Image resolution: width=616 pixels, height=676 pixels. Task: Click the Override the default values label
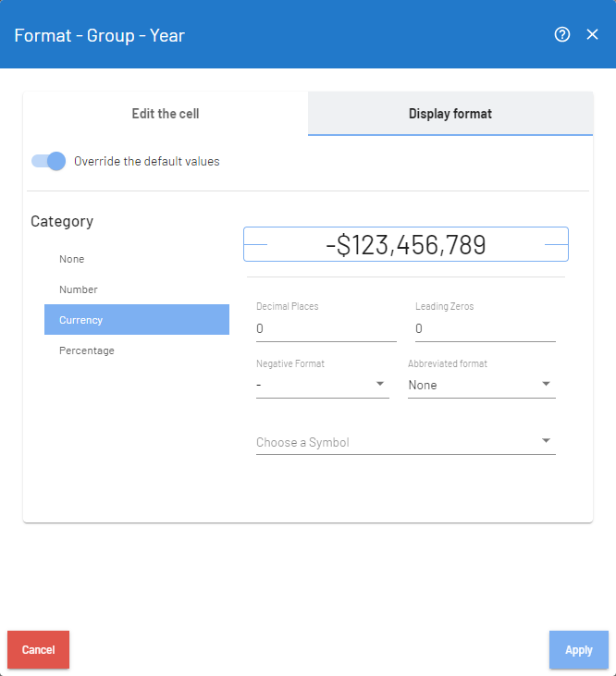(146, 161)
